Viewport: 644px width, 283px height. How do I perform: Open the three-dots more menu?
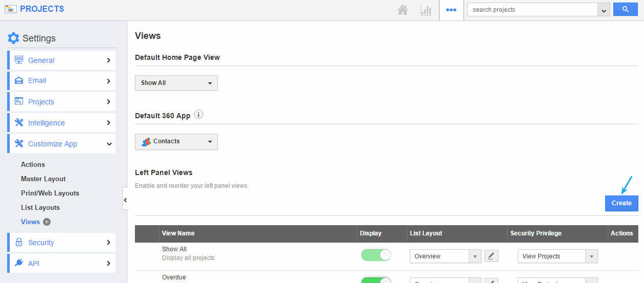451,10
